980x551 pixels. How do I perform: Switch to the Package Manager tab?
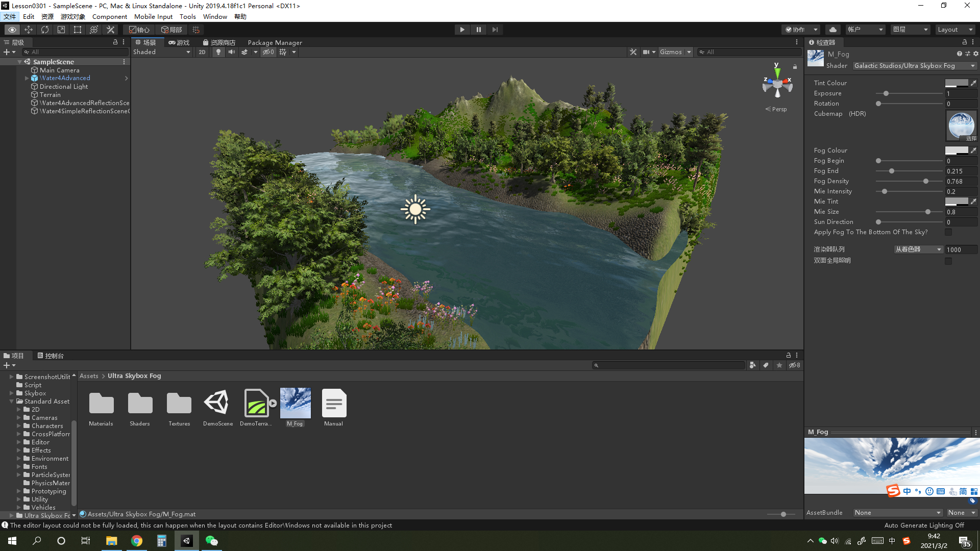tap(275, 42)
